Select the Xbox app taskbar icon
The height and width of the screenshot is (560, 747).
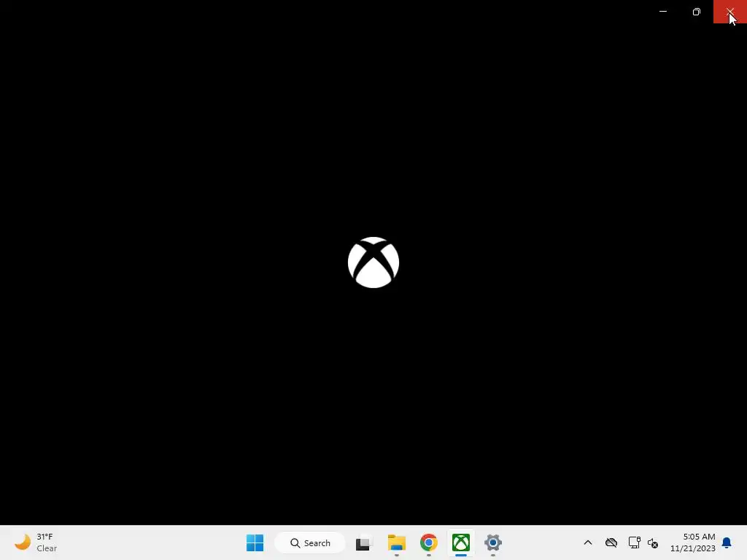461,542
